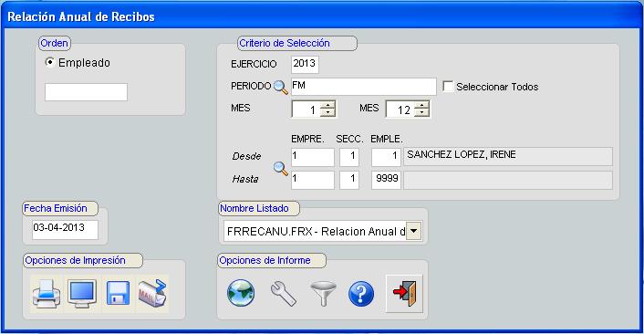The height and width of the screenshot is (334, 644).
Task: Open employee lookup magnifier beside Desde/Hasta
Action: pos(281,168)
